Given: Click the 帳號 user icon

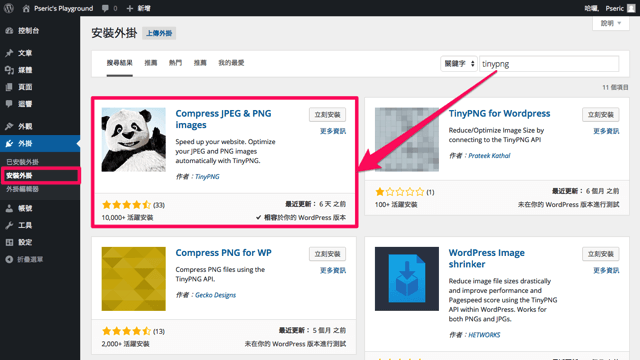Looking at the screenshot, I should [x=9, y=209].
